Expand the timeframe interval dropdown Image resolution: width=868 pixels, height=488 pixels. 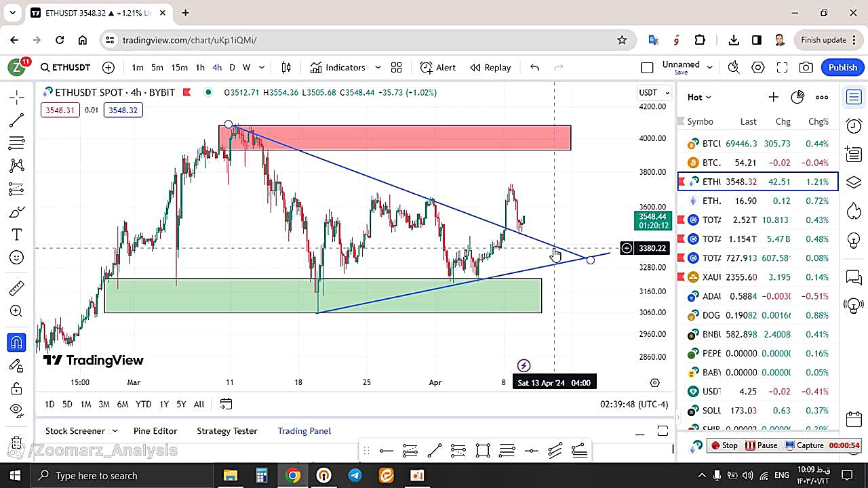tap(262, 67)
